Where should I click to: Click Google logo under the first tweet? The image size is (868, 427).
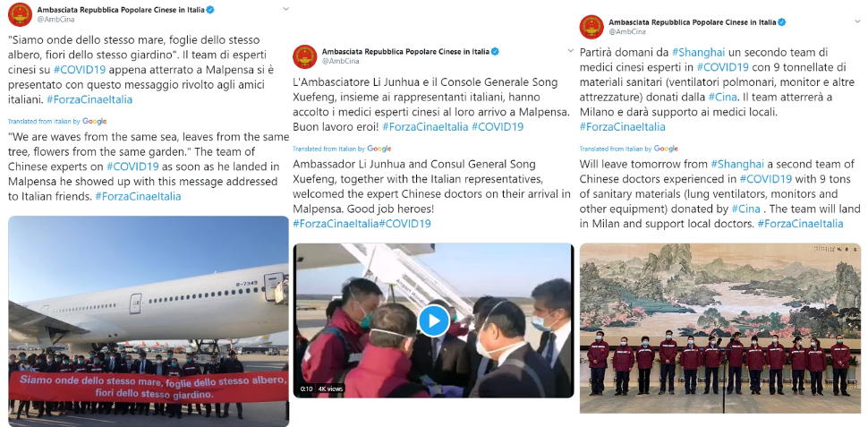(94, 121)
